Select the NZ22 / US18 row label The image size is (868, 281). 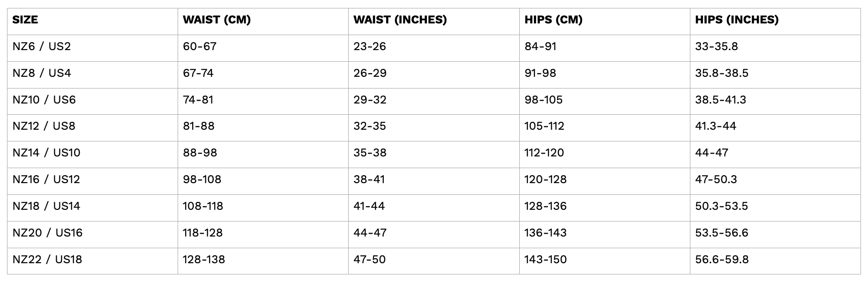(x=47, y=259)
